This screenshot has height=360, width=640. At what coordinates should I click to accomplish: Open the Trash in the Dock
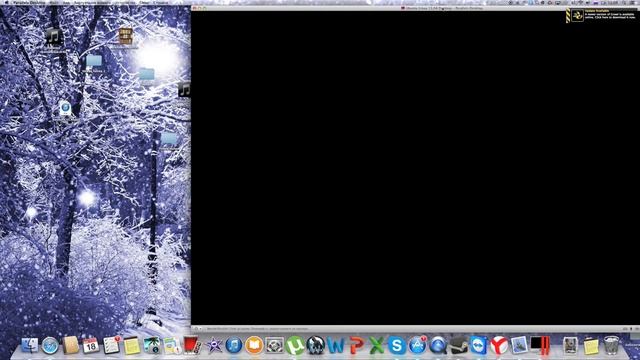[x=611, y=345]
